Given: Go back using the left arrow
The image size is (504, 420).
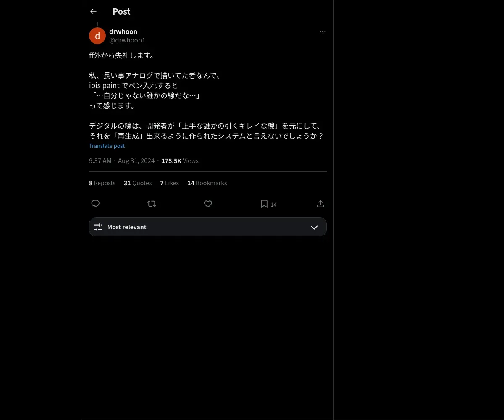Looking at the screenshot, I should 93,11.
